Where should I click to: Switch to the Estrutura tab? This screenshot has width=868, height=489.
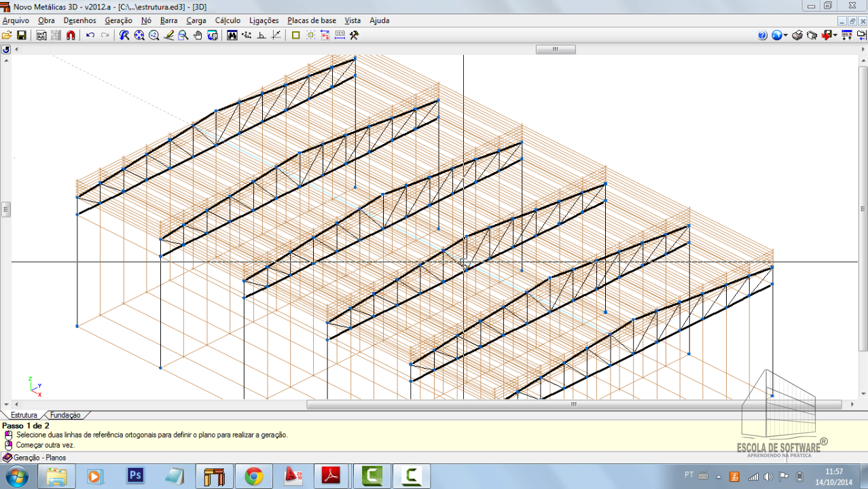24,415
